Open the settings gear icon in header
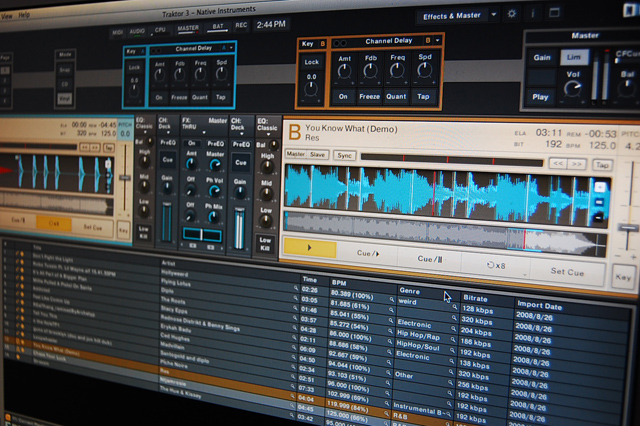 (x=512, y=14)
